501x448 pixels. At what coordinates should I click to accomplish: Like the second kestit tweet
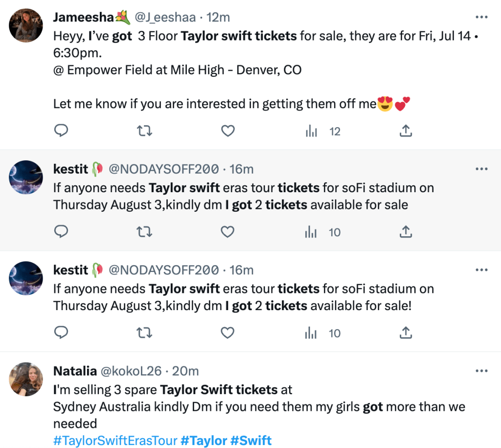(228, 333)
